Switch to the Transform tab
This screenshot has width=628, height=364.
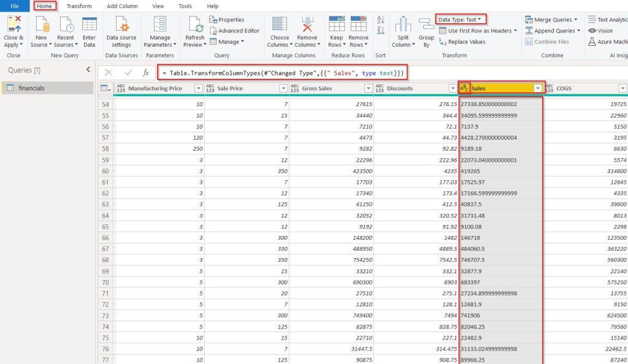coord(79,6)
